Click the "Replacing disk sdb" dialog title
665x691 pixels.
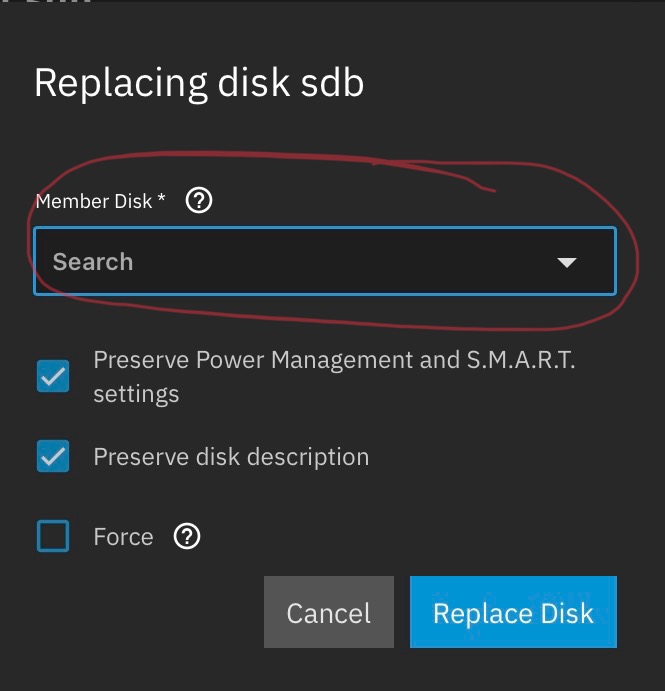[199, 82]
